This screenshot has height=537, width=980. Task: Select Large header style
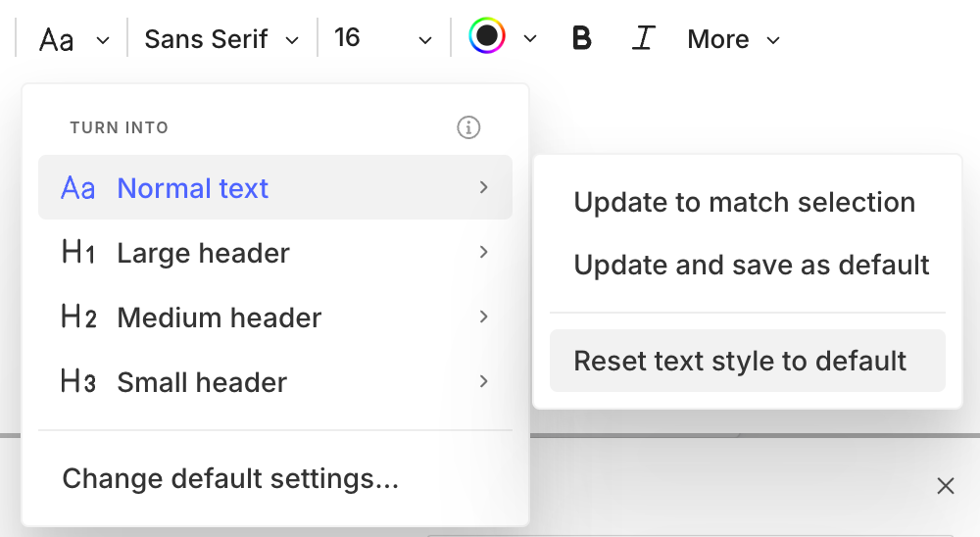coord(275,253)
